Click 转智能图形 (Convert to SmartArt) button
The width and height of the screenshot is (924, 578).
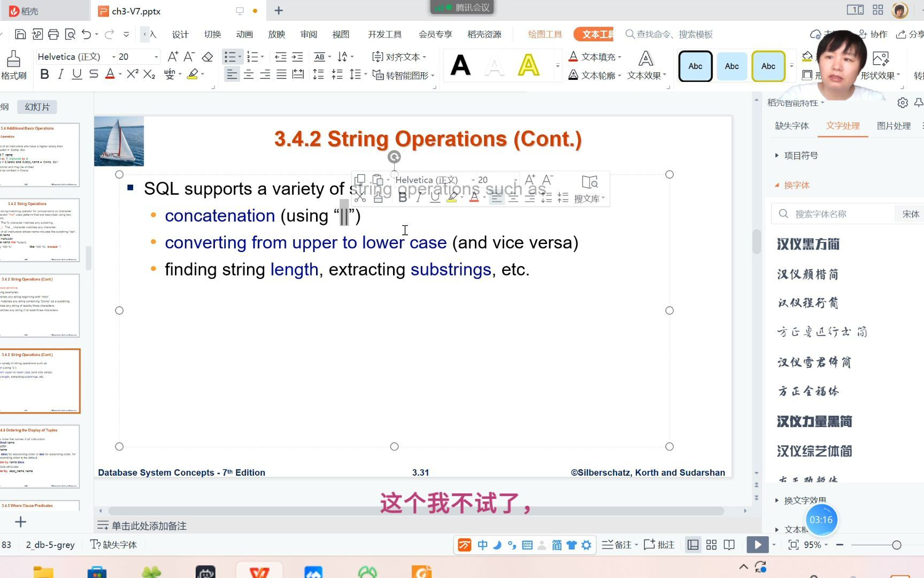tap(403, 75)
